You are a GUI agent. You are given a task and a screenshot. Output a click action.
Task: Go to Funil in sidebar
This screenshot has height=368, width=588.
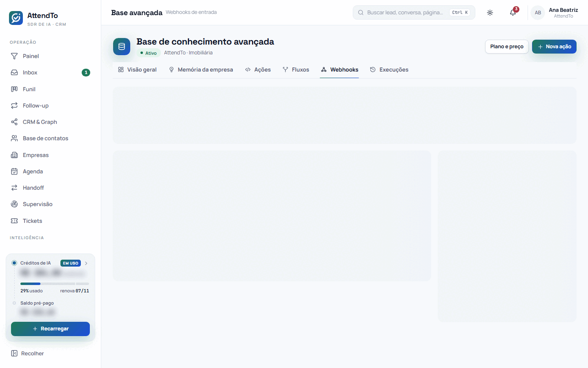click(x=50, y=89)
